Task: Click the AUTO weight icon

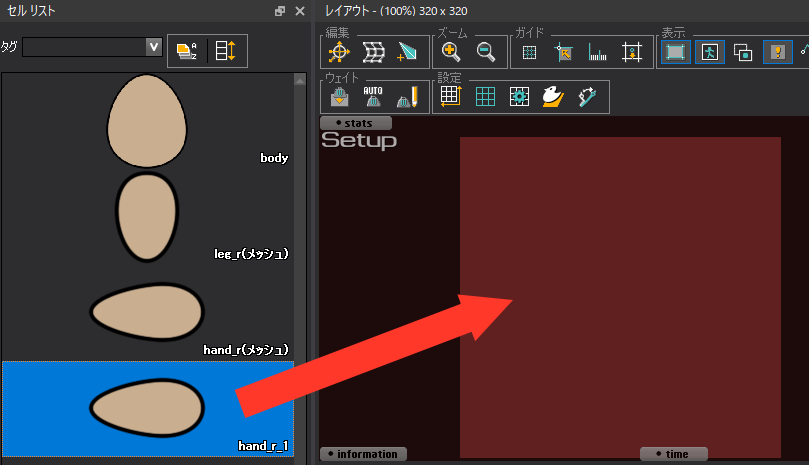Action: tap(373, 97)
